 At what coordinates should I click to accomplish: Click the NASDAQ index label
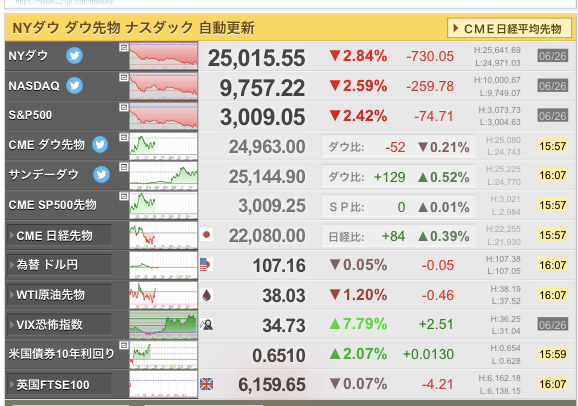(34, 86)
